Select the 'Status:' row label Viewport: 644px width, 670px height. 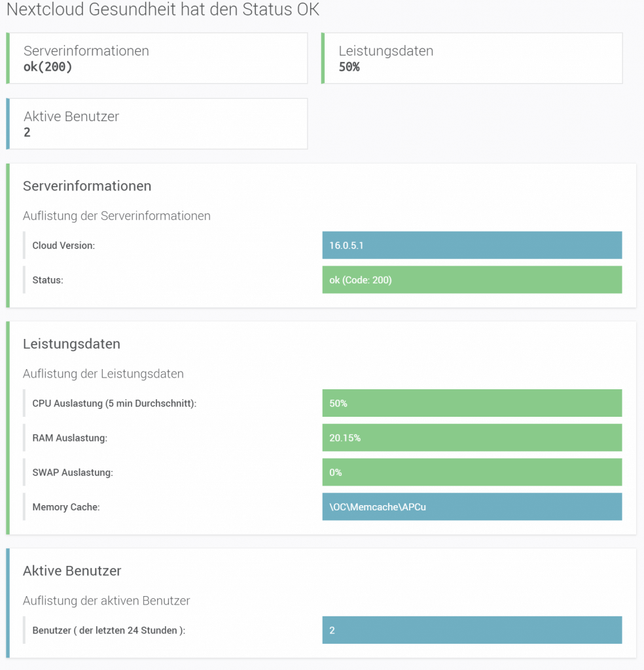(47, 280)
